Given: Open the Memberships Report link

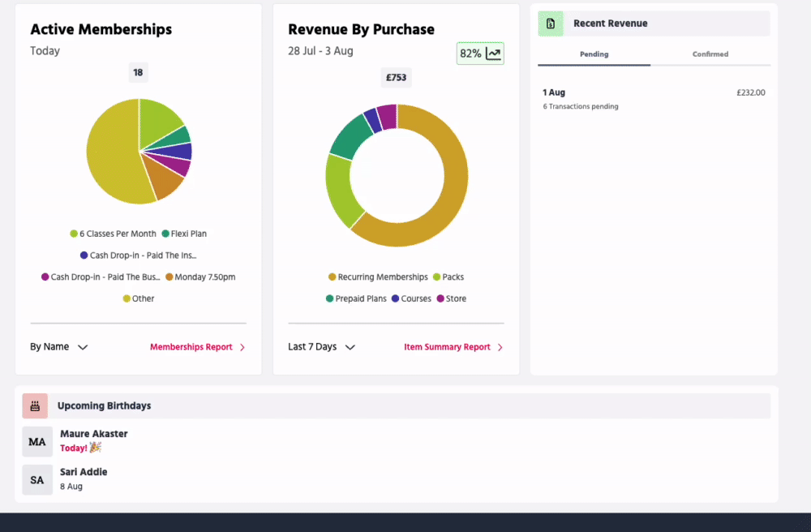Looking at the screenshot, I should (191, 347).
